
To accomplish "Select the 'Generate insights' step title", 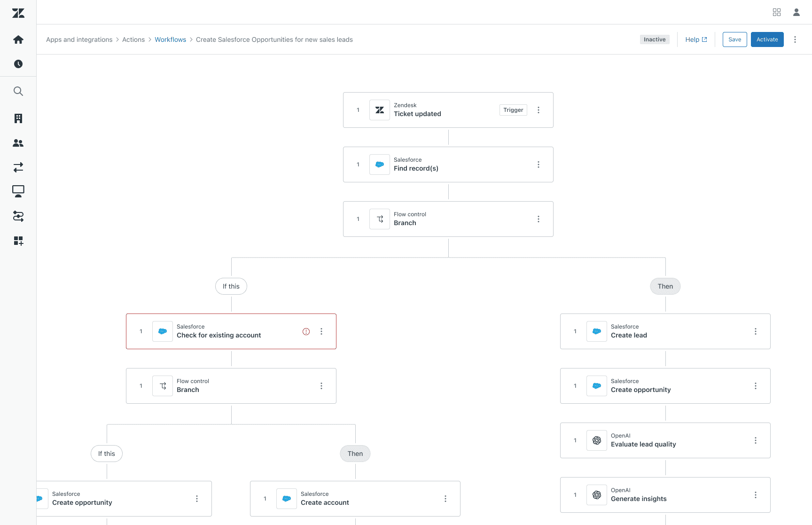I will [639, 499].
